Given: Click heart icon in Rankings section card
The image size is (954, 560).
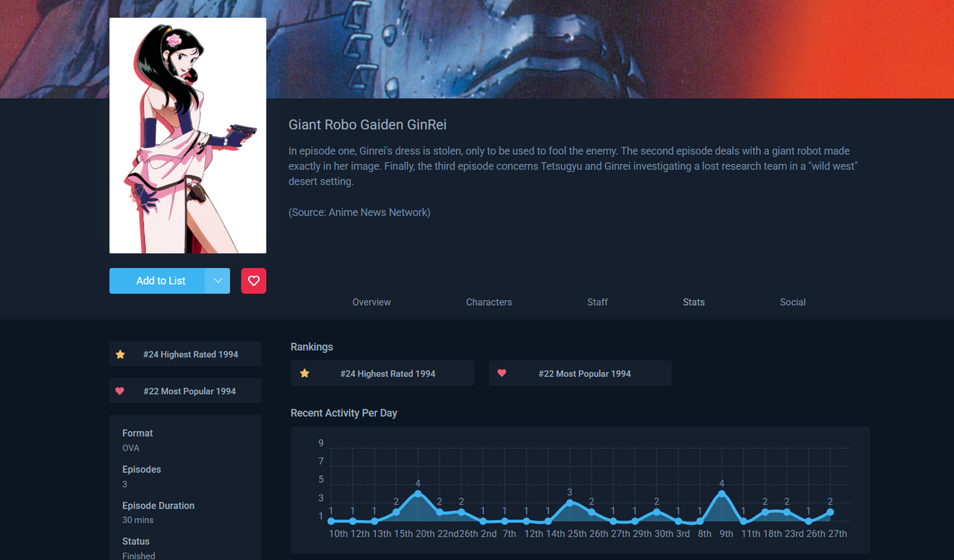Looking at the screenshot, I should click(502, 373).
